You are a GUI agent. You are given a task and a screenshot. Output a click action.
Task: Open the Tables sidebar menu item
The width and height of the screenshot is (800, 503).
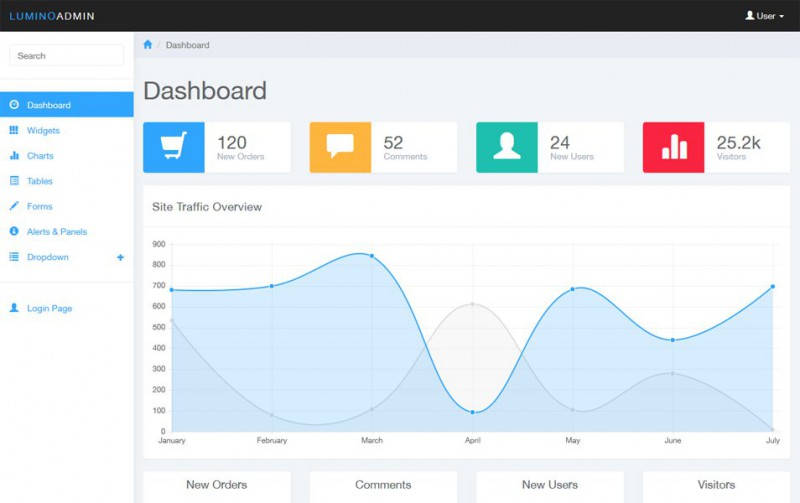click(x=40, y=181)
